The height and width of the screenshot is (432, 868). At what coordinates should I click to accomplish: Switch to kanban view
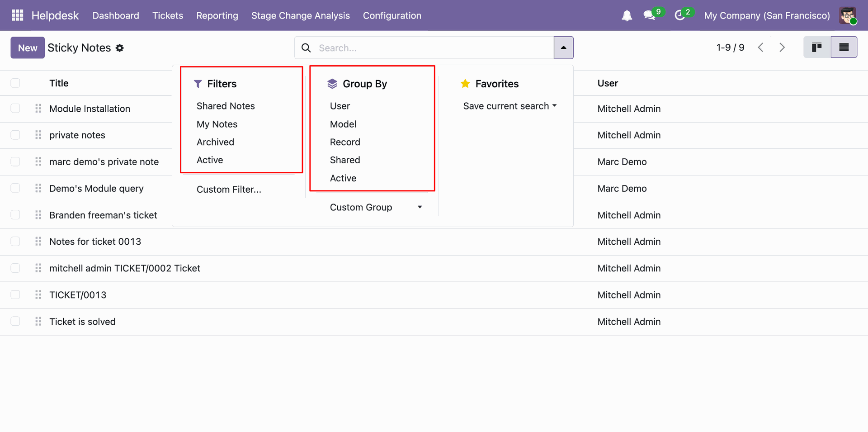[x=816, y=47]
